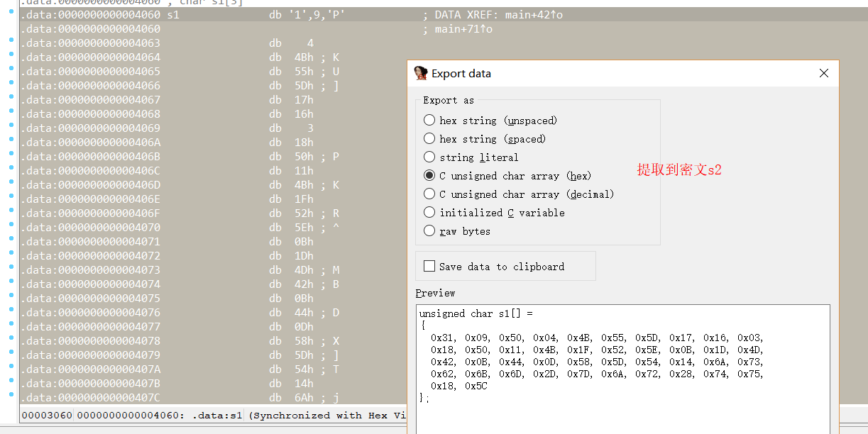Choose initialized C variable option
Viewport: 868px width, 434px height.
(429, 213)
